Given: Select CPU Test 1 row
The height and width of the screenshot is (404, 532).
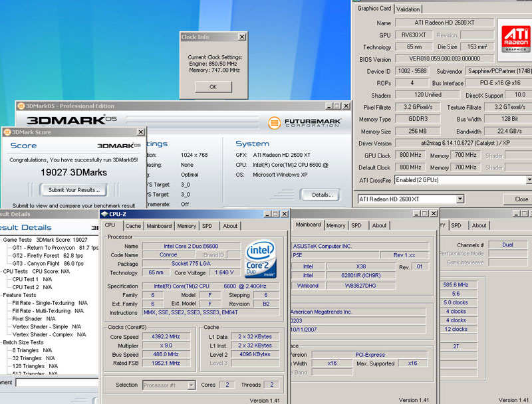Looking at the screenshot, I should [32, 279].
